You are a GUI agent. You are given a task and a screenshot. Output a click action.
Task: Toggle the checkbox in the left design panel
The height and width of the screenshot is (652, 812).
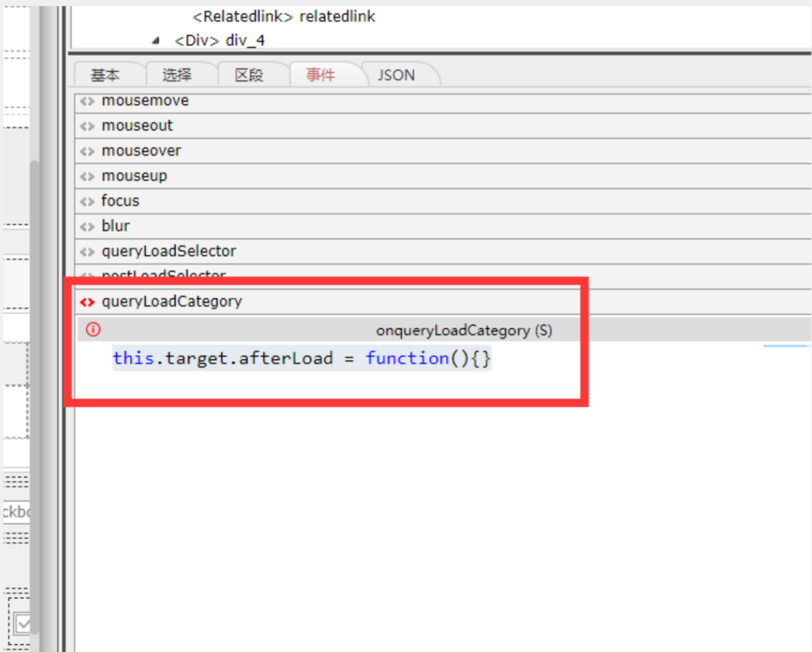click(x=23, y=624)
